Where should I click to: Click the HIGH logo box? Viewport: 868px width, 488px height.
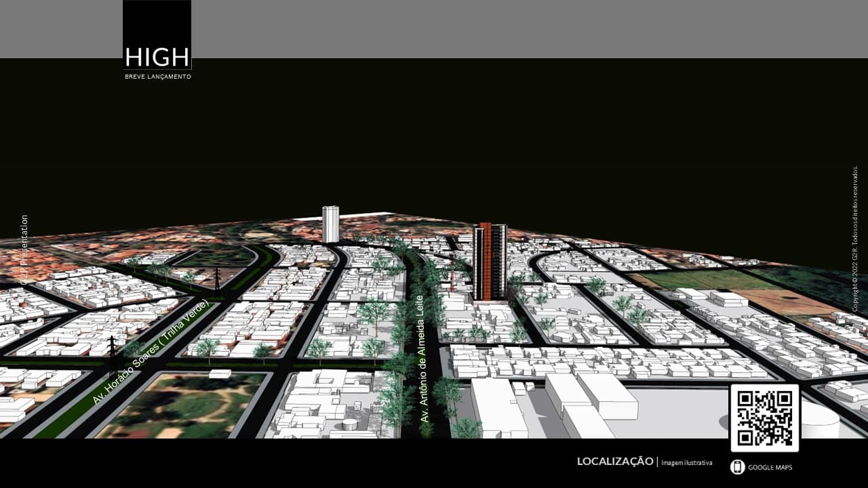click(x=157, y=35)
